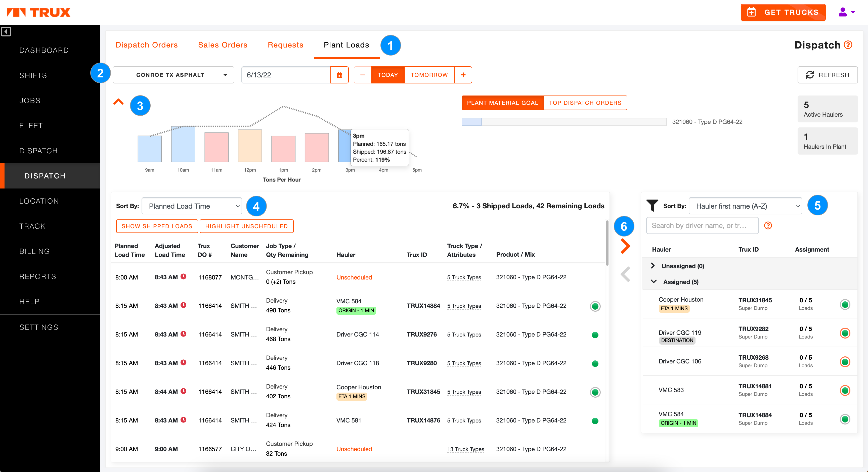Screen dimensions: 868x472
Task: Collapse the Tons Per Hour chart chevron
Action: point(118,101)
